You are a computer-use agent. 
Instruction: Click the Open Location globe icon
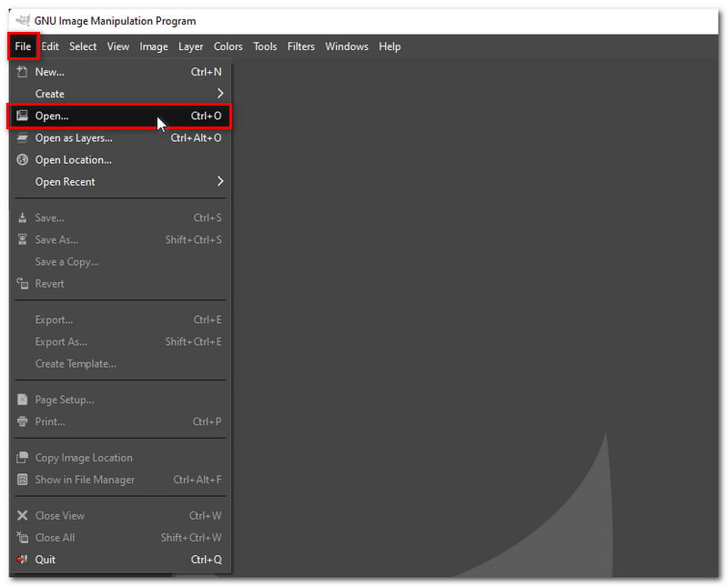pos(22,160)
